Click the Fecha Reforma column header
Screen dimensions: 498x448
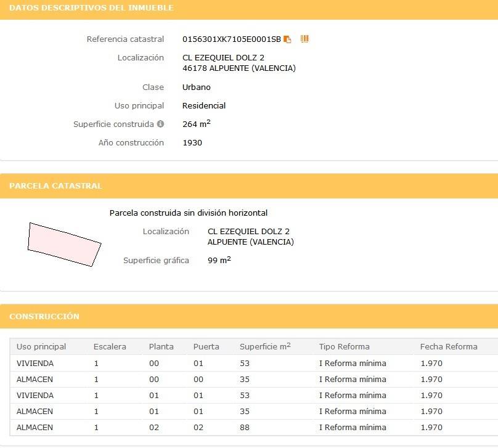[449, 346]
